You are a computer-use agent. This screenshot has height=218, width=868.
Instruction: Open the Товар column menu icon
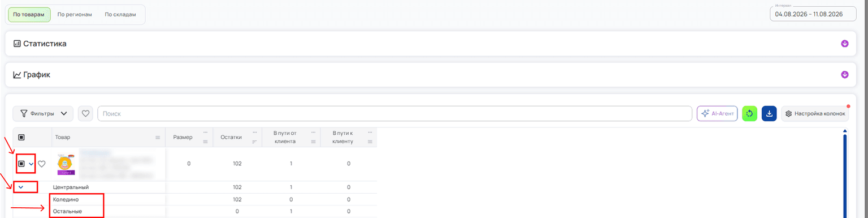pos(158,138)
